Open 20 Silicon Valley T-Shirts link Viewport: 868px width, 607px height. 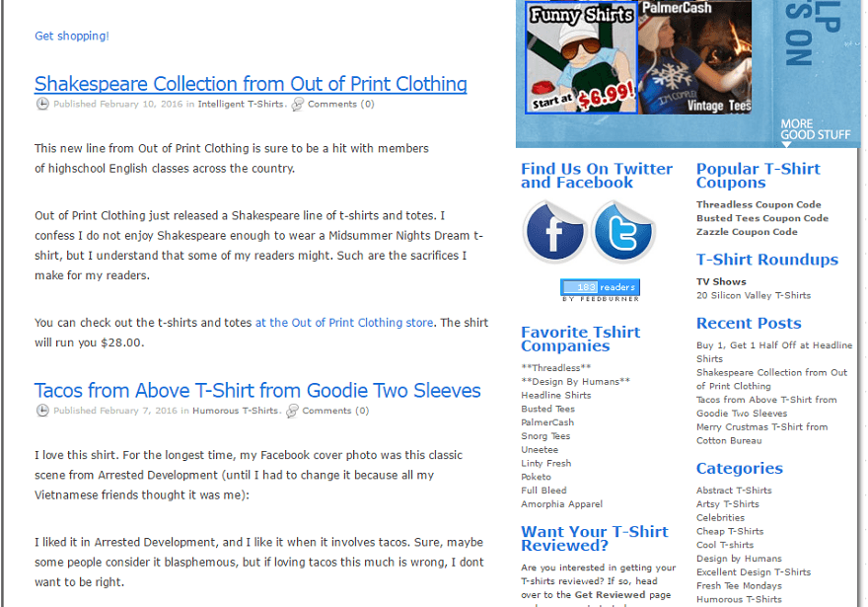coord(754,295)
